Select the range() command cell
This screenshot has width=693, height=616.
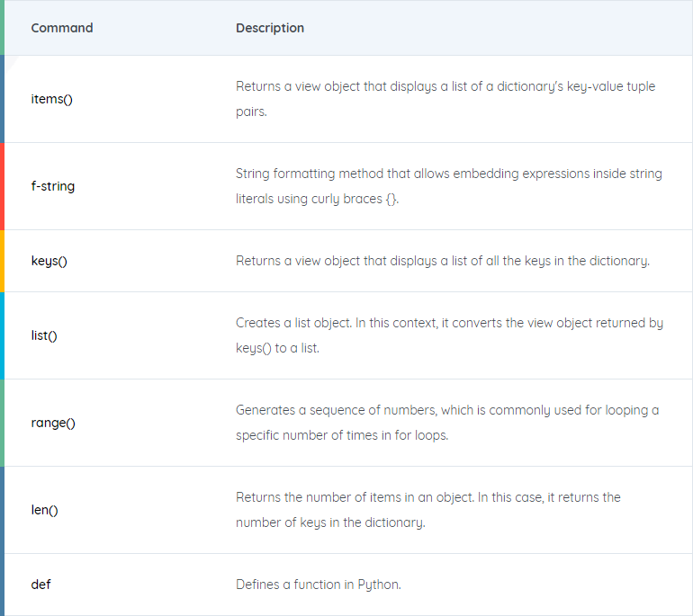[53, 423]
